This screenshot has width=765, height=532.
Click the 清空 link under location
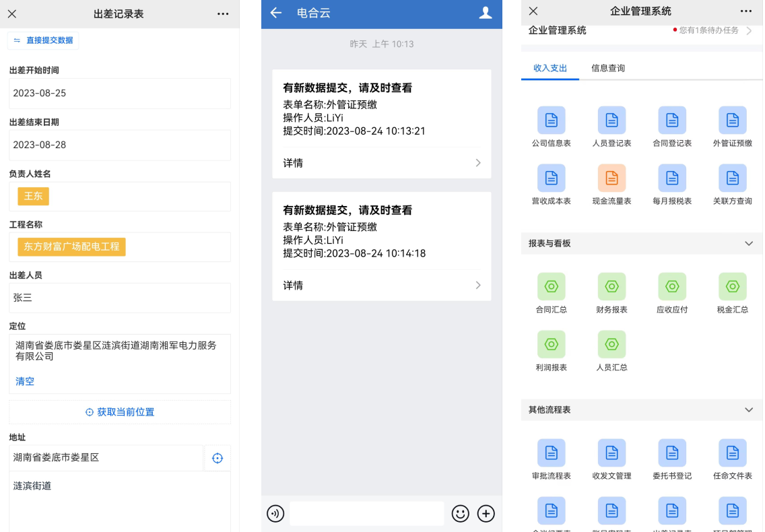(25, 381)
